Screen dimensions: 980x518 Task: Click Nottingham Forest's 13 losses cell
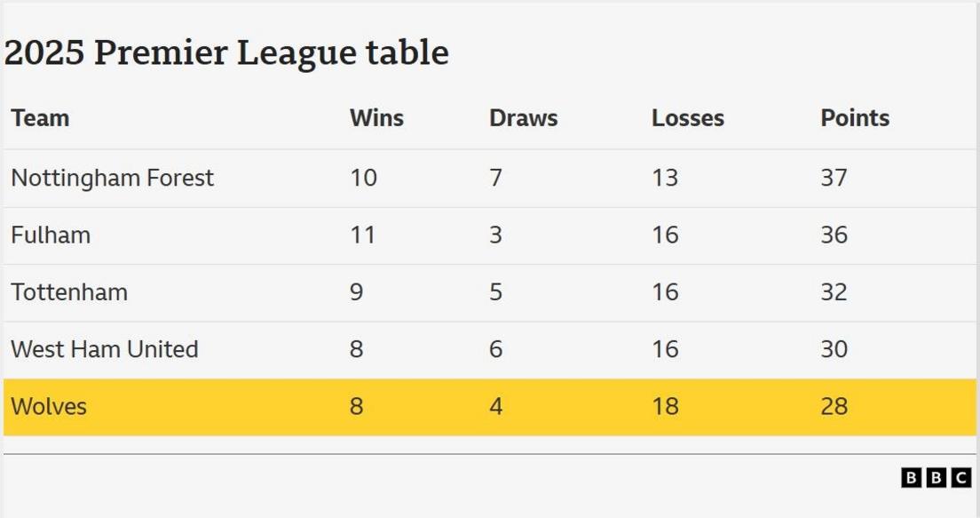tap(665, 178)
